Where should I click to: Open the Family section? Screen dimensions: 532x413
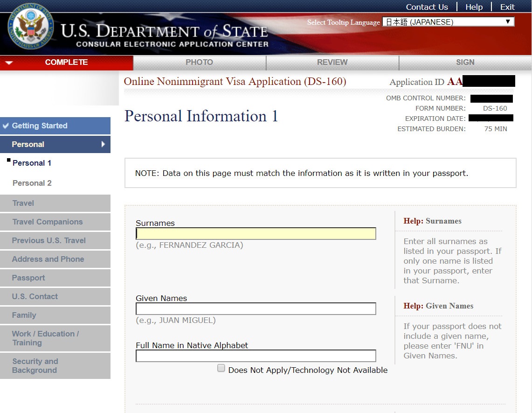coord(55,315)
